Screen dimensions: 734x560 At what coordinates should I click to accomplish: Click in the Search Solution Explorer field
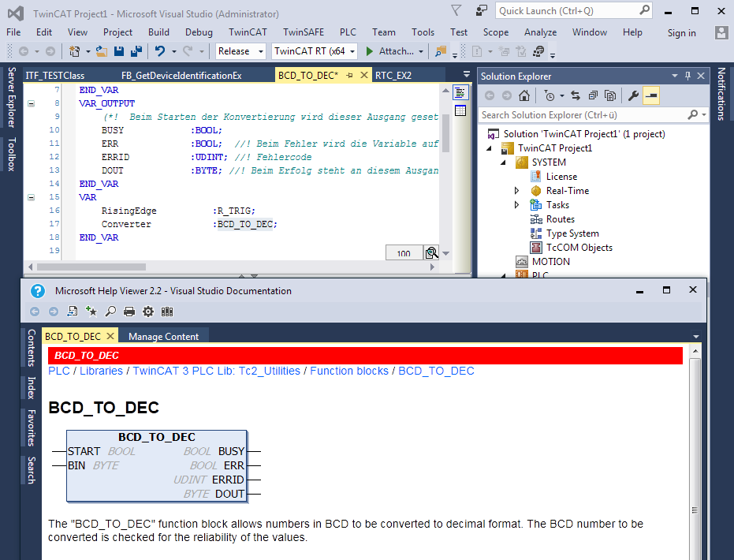(583, 115)
